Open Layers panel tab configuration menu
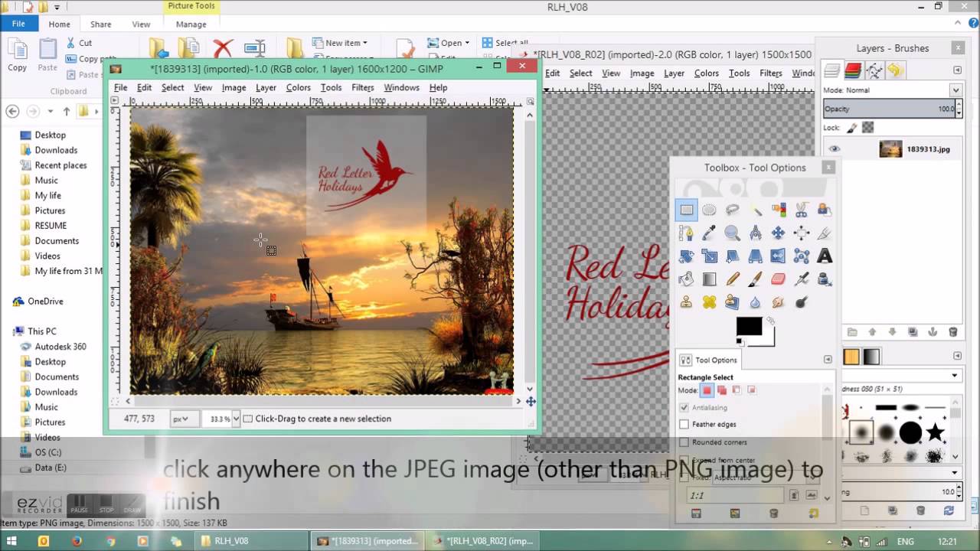Image resolution: width=980 pixels, height=551 pixels. point(957,70)
